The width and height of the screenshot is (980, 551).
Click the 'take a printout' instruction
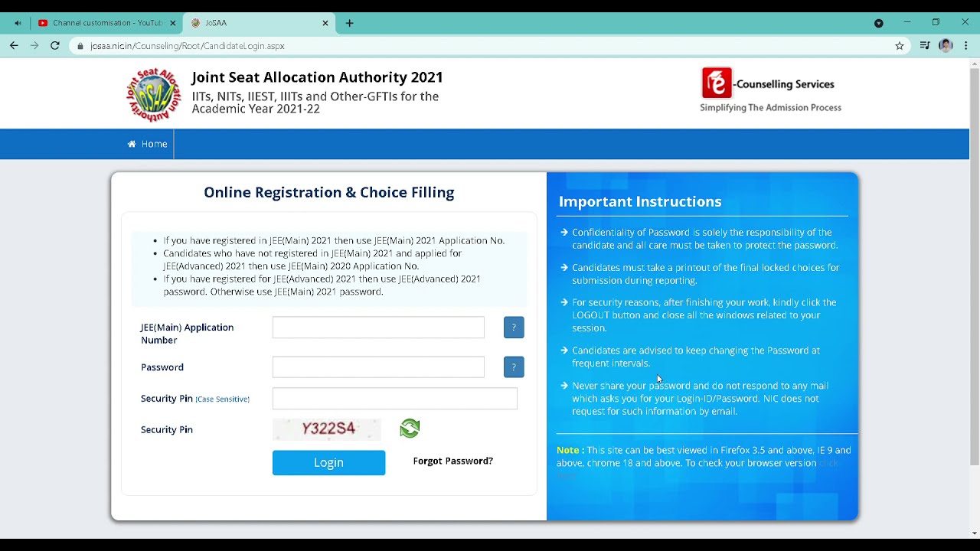point(706,274)
